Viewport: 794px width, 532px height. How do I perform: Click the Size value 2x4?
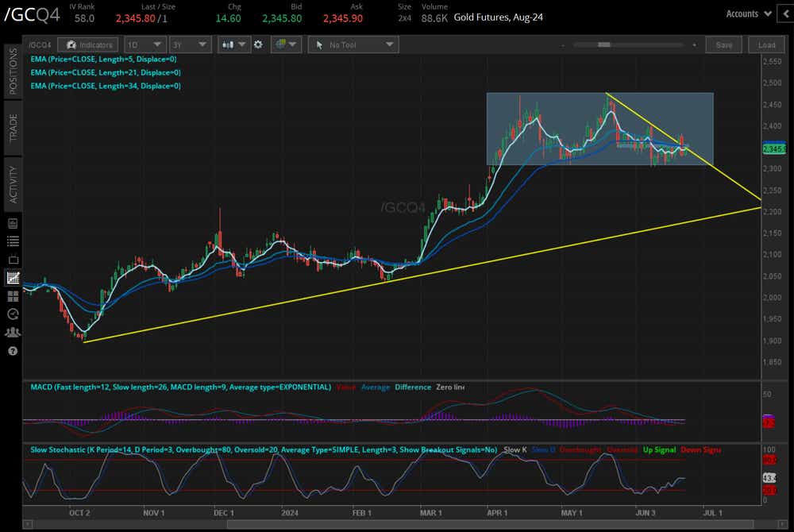click(405, 18)
